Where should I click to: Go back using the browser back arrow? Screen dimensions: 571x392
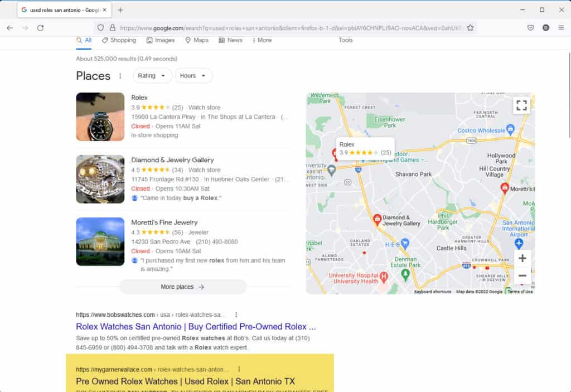click(10, 28)
